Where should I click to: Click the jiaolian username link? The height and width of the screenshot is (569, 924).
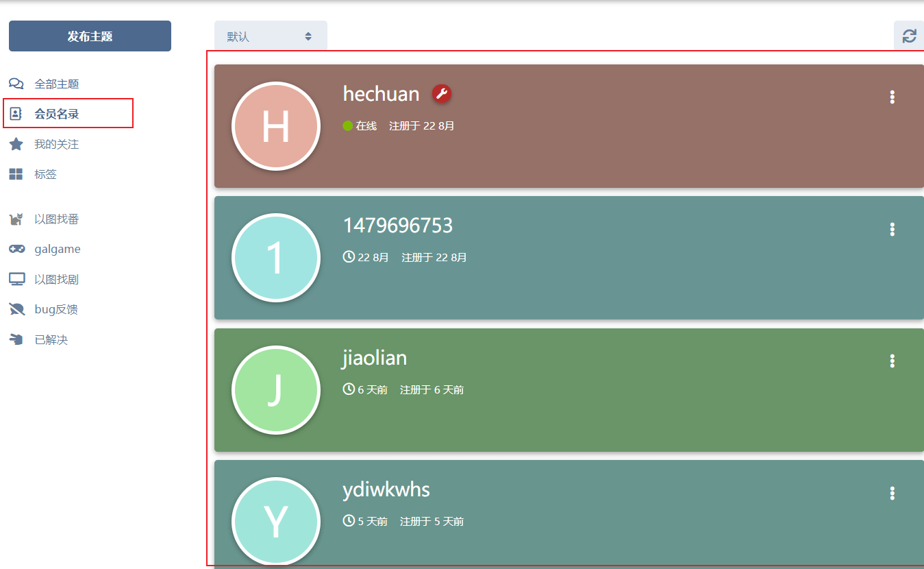click(375, 358)
